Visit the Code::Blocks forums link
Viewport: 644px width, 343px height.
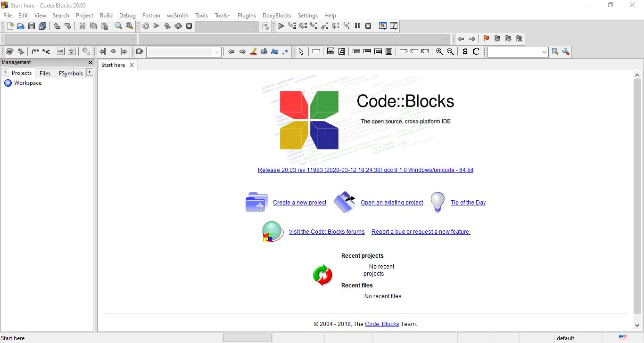327,232
